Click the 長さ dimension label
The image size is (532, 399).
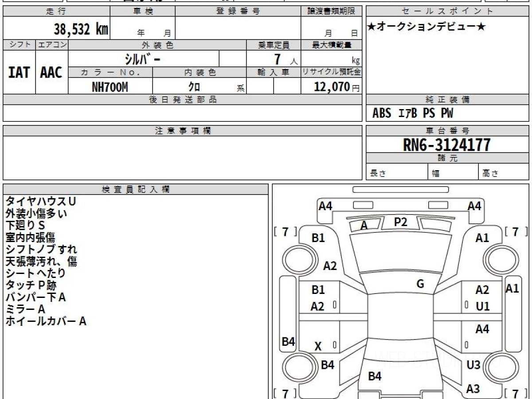pos(378,173)
